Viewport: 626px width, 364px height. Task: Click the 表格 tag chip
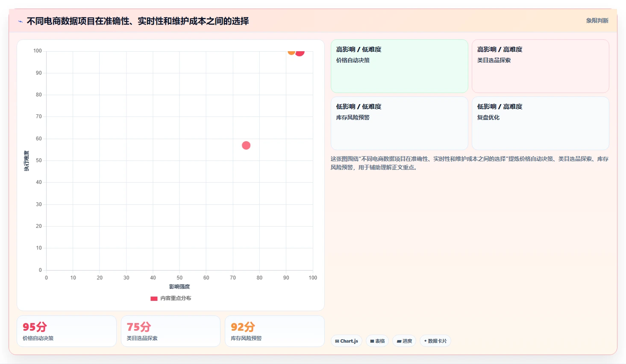377,341
